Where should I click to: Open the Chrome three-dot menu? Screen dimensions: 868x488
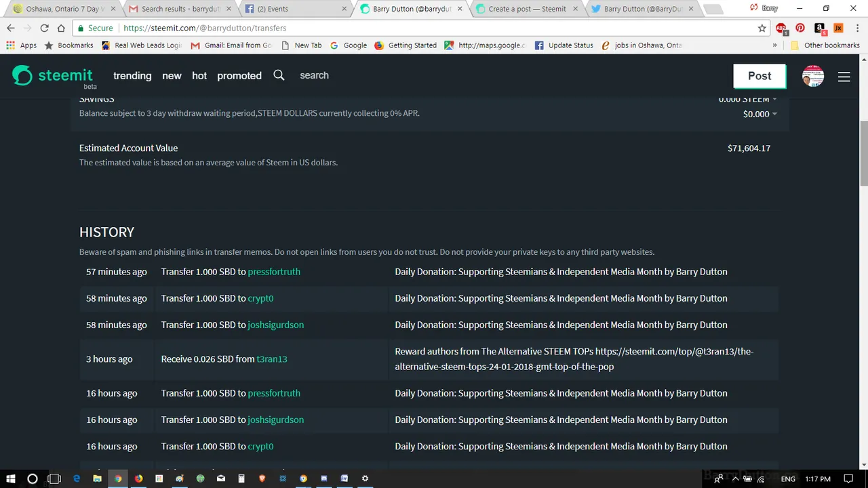[x=856, y=28]
